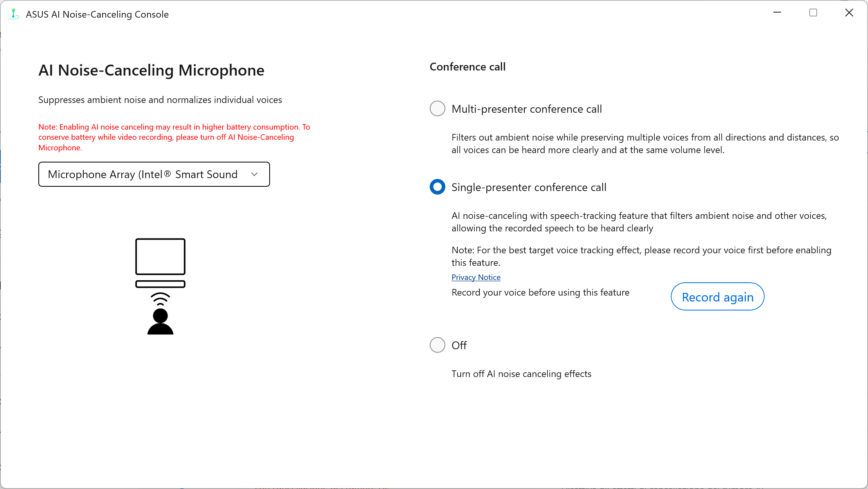Minimize the Noise-Canceling Console window

(x=777, y=13)
